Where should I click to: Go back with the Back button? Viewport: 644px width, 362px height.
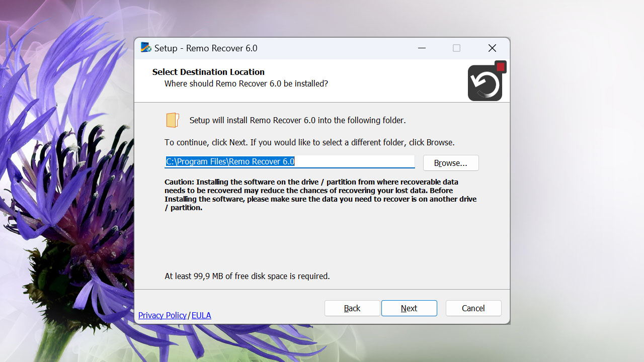tap(352, 308)
